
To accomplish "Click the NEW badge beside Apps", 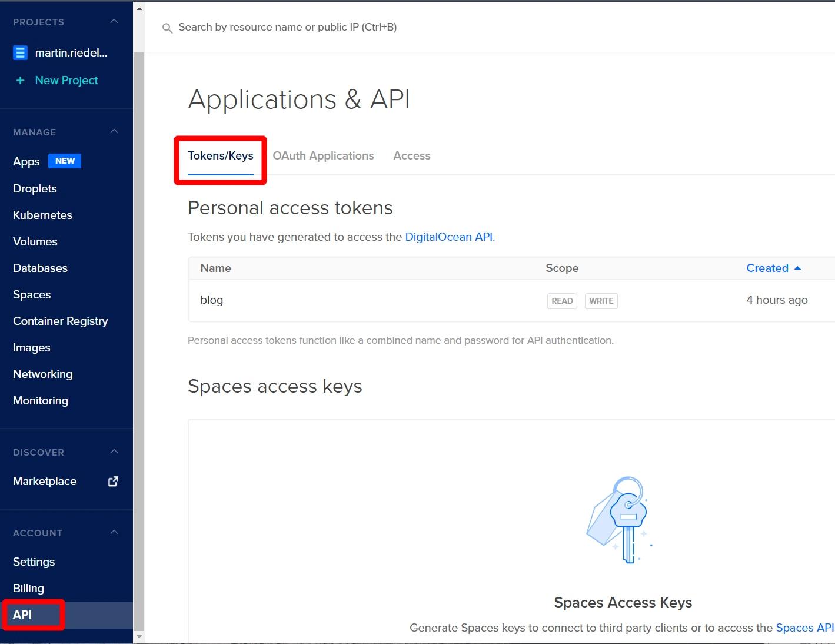I will click(x=65, y=161).
